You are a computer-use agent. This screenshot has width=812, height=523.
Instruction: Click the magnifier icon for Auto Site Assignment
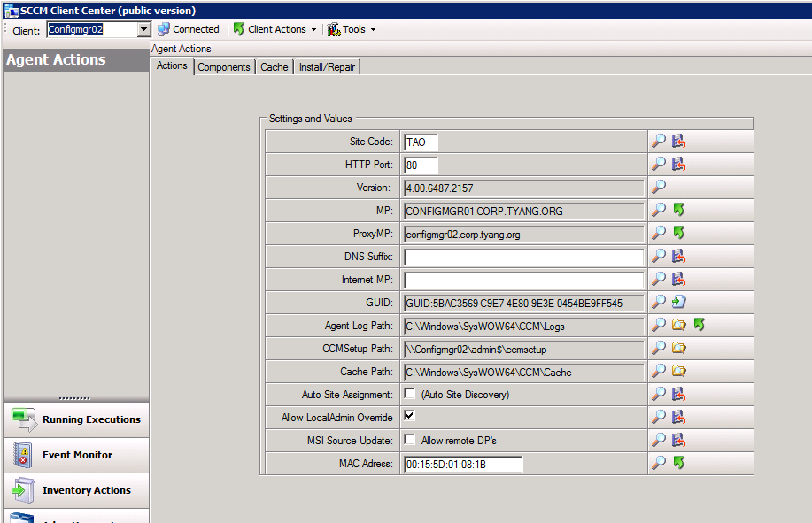[658, 394]
